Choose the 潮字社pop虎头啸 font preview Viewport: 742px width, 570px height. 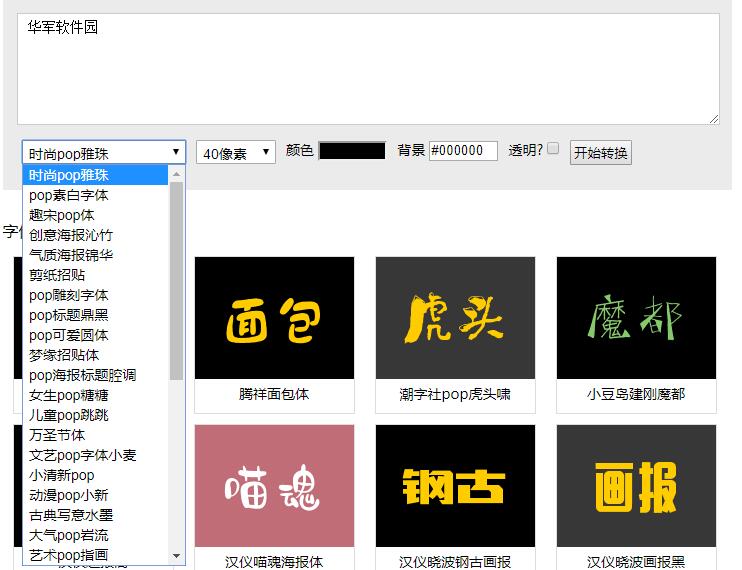point(455,318)
